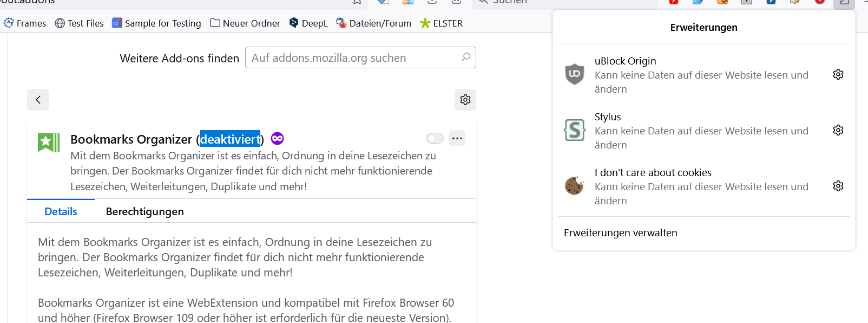Open the add-ons tools gear menu
The image size is (868, 323).
point(465,100)
